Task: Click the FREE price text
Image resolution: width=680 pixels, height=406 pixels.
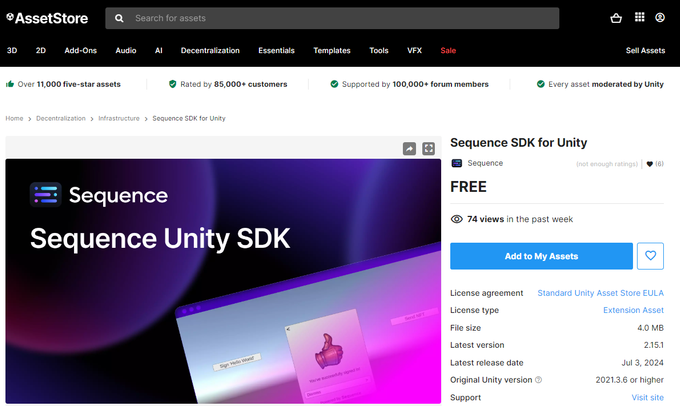Action: coord(468,187)
